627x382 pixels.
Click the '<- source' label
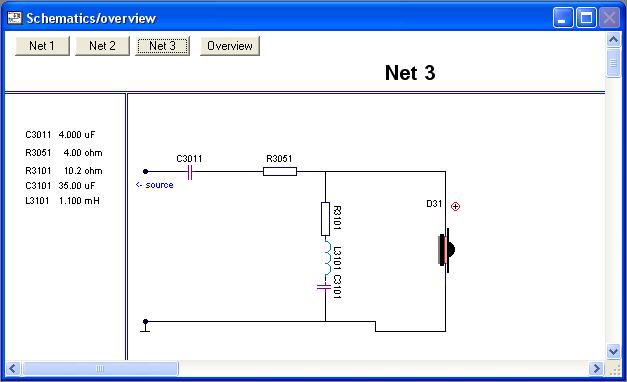pos(154,185)
